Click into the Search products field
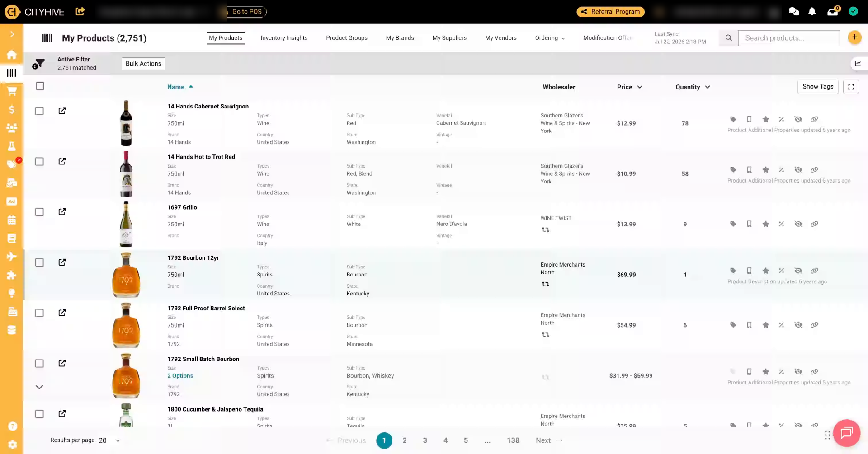The height and width of the screenshot is (454, 868). click(789, 38)
